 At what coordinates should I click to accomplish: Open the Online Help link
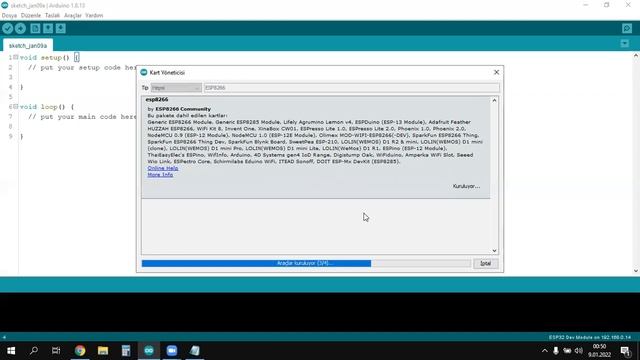click(x=162, y=168)
